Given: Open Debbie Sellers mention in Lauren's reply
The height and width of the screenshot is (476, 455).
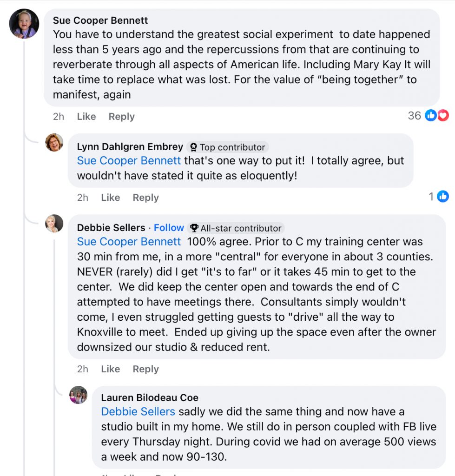Looking at the screenshot, I should (138, 412).
